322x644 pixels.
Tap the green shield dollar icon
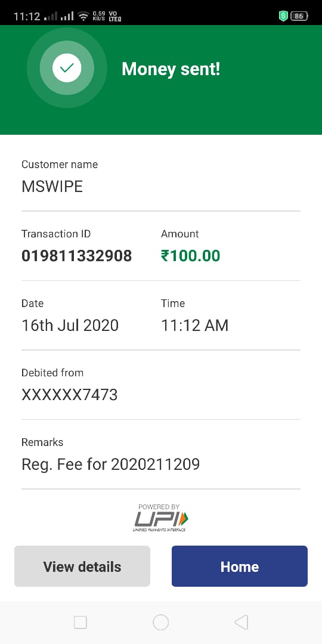283,16
